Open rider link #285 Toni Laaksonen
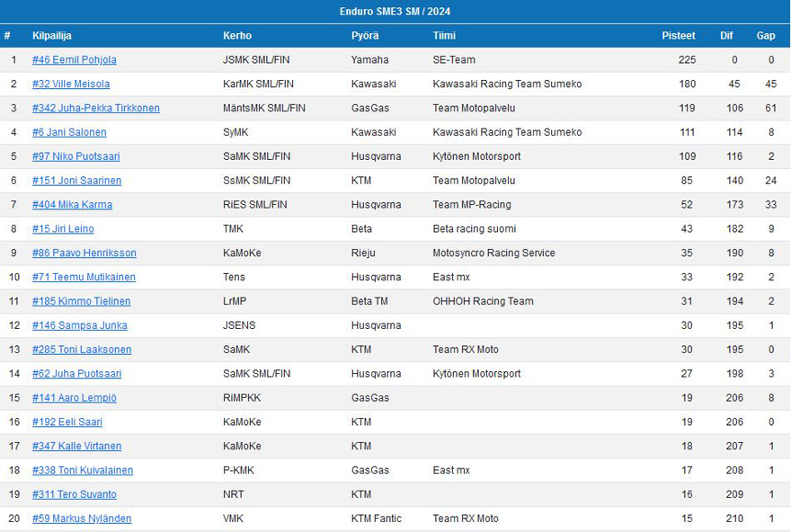The image size is (791, 532). pyautogui.click(x=82, y=350)
